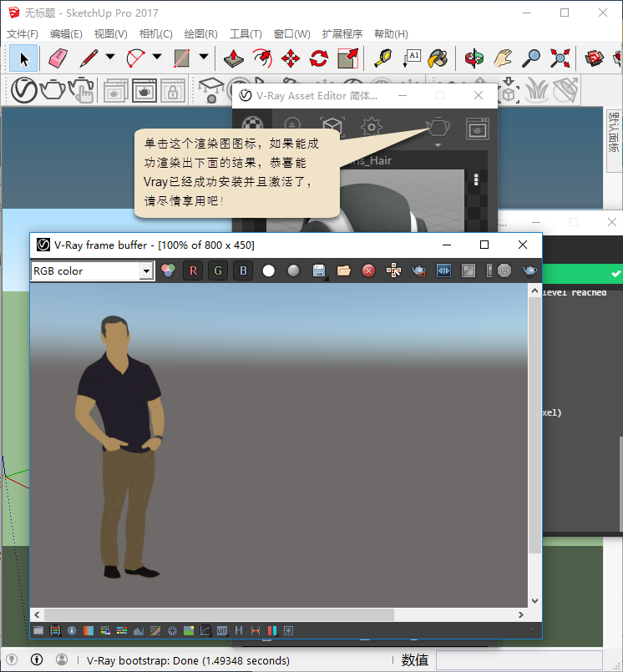Open Geometry tab in Asset Editor
Image resolution: width=623 pixels, height=672 pixels.
332,127
